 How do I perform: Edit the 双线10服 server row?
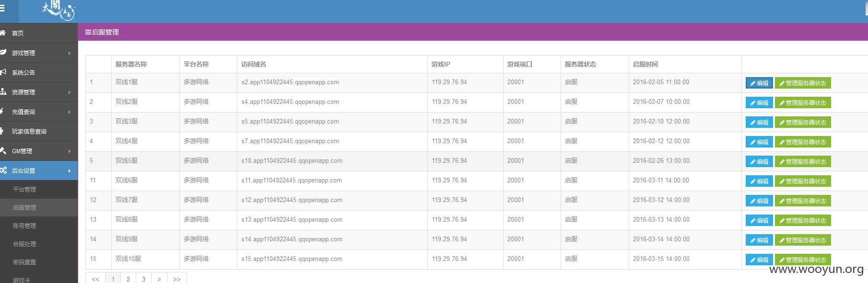pyautogui.click(x=759, y=260)
